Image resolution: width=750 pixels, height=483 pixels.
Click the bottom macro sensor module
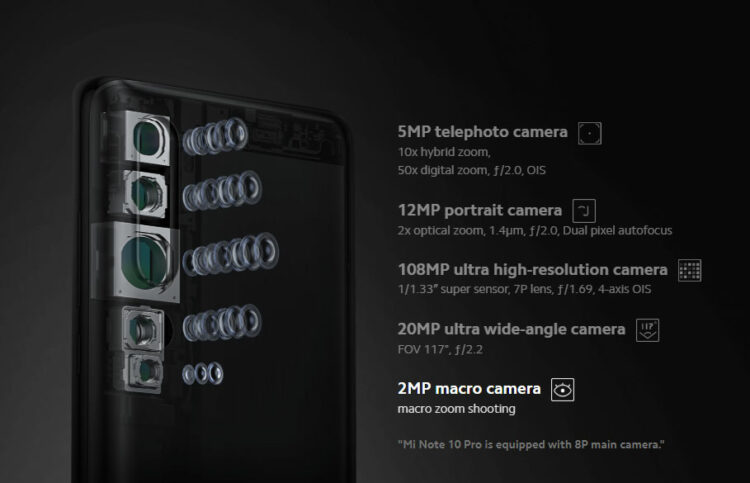click(145, 372)
